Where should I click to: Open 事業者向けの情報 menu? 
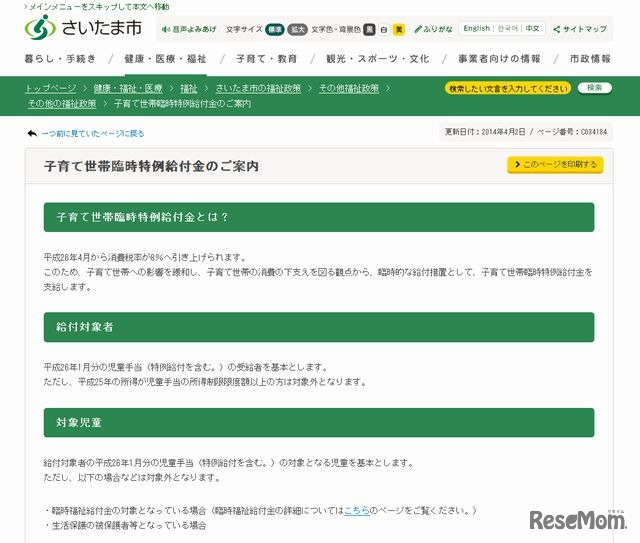click(x=499, y=59)
